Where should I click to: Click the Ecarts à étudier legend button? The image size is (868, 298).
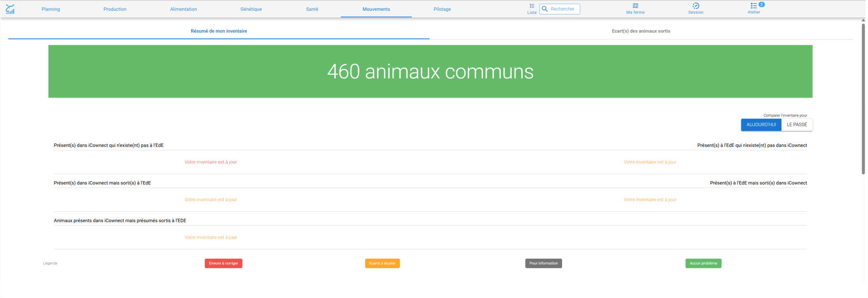tap(383, 263)
